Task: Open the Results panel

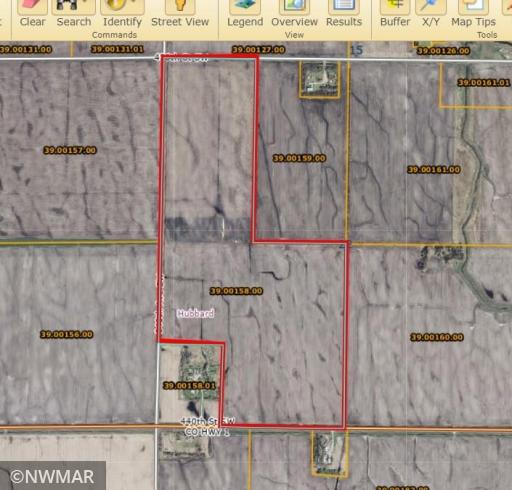Action: pyautogui.click(x=344, y=13)
